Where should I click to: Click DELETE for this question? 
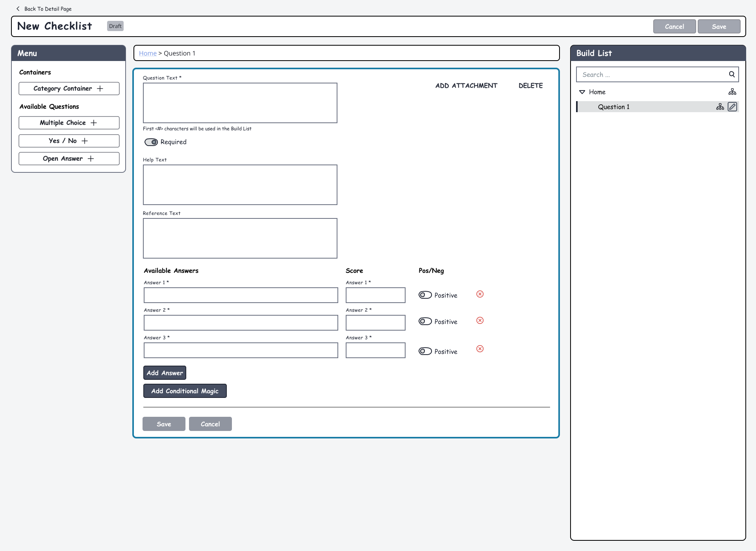pos(530,86)
